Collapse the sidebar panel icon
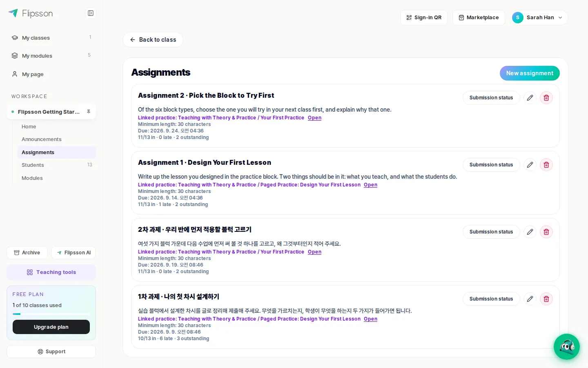This screenshot has width=588, height=368. pos(91,13)
